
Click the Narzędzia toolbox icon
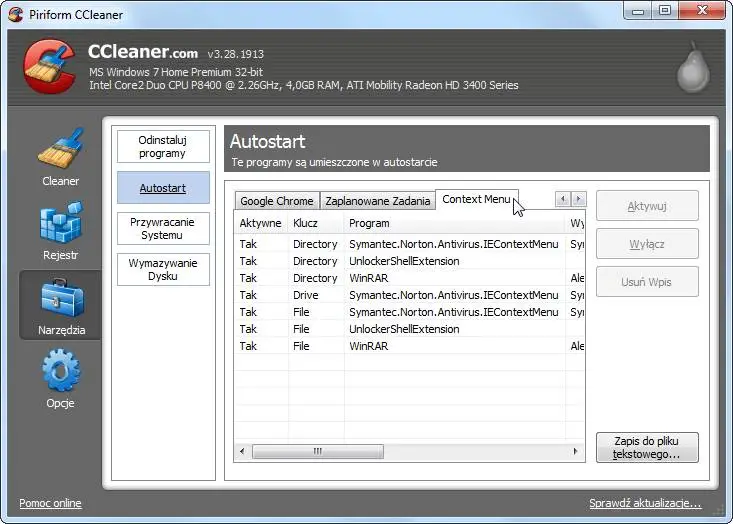pos(60,298)
